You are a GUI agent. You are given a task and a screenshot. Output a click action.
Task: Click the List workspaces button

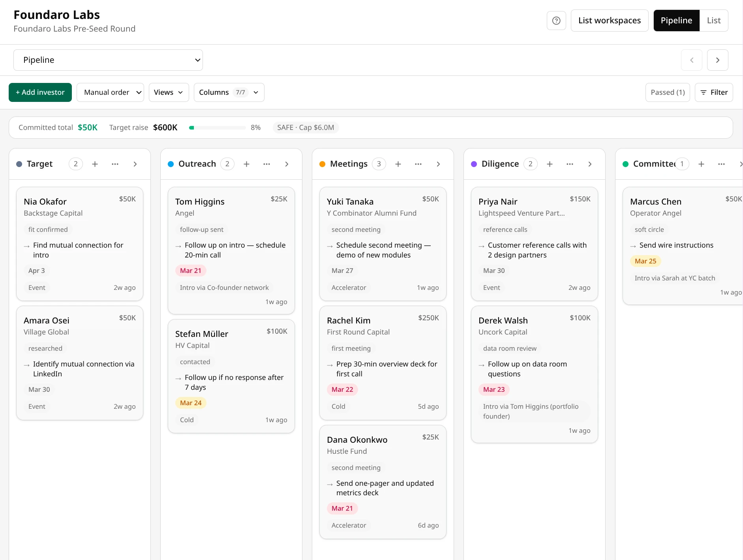pyautogui.click(x=610, y=20)
